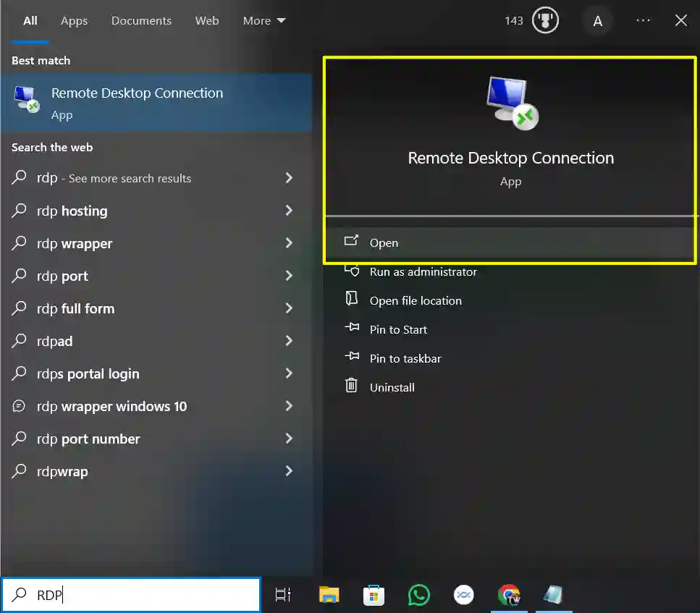Switch to the Web tab
The height and width of the screenshot is (613, 700).
tap(207, 20)
